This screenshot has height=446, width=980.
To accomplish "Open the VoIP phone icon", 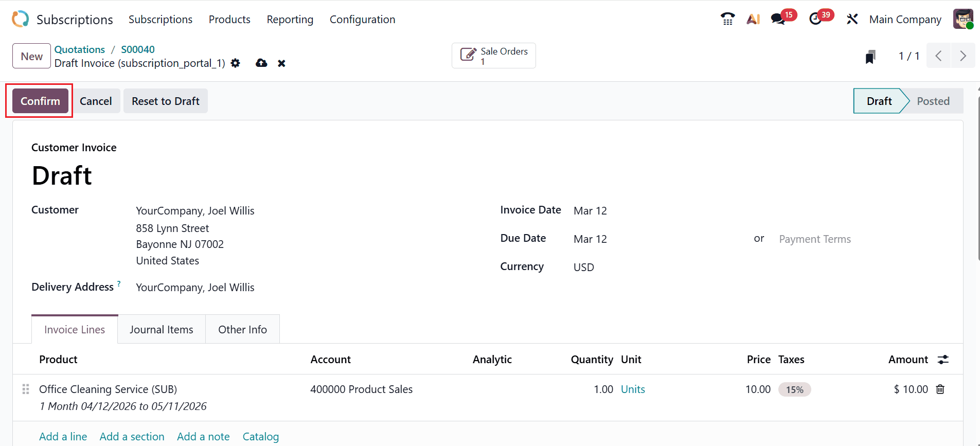I will (x=727, y=19).
